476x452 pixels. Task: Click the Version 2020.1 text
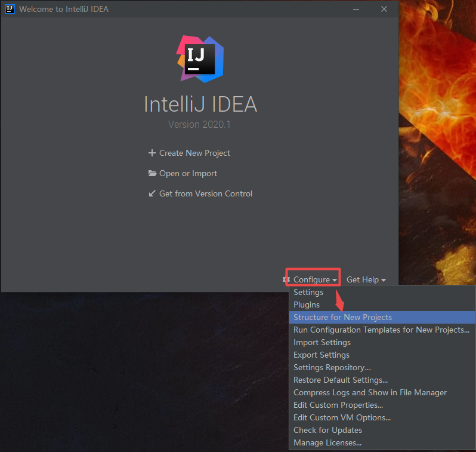tap(199, 124)
